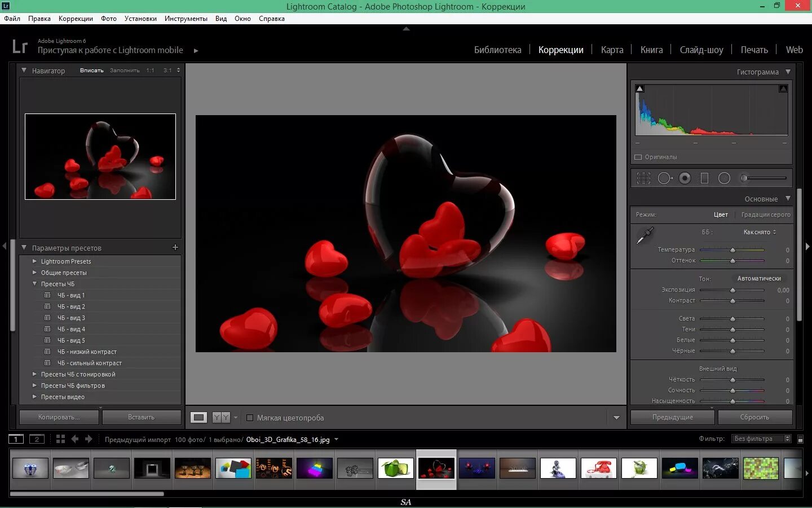
Task: Toggle highlight clipping indicator in histogram
Action: tap(783, 89)
